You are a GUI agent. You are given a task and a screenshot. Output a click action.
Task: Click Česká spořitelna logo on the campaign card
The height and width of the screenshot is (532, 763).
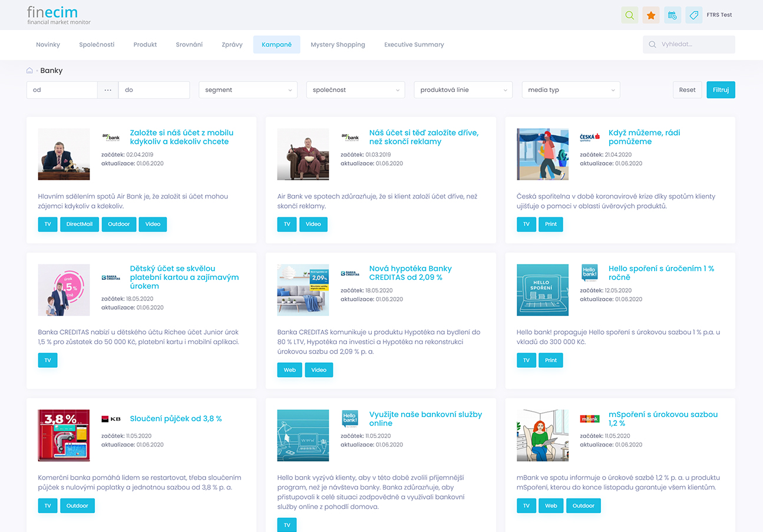point(589,137)
